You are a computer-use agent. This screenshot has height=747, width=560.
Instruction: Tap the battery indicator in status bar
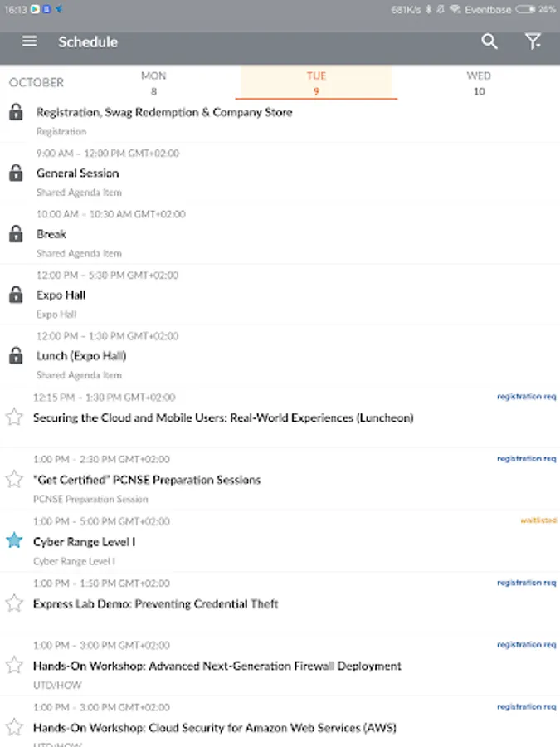click(x=525, y=9)
